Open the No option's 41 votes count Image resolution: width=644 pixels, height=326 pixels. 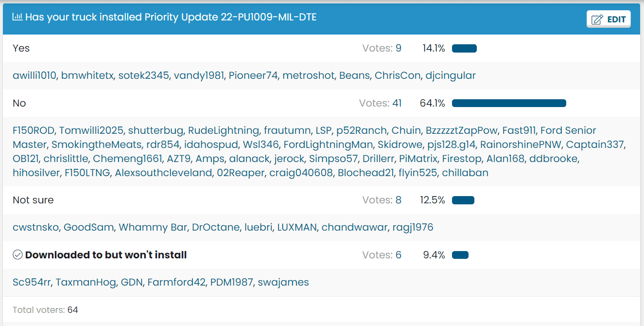click(x=397, y=103)
